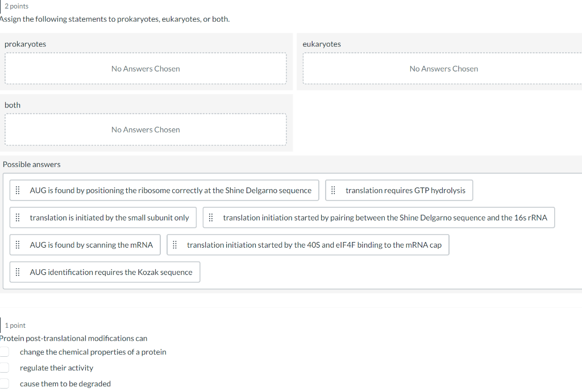This screenshot has width=582, height=392.
Task: Tick 'cause them to be degraded' checkbox
Action: (4, 384)
